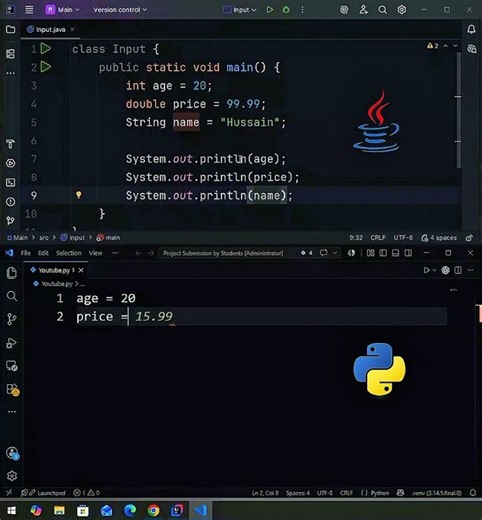This screenshot has width=482, height=520.
Task: Split the VS Code editor right
Action: (458, 270)
